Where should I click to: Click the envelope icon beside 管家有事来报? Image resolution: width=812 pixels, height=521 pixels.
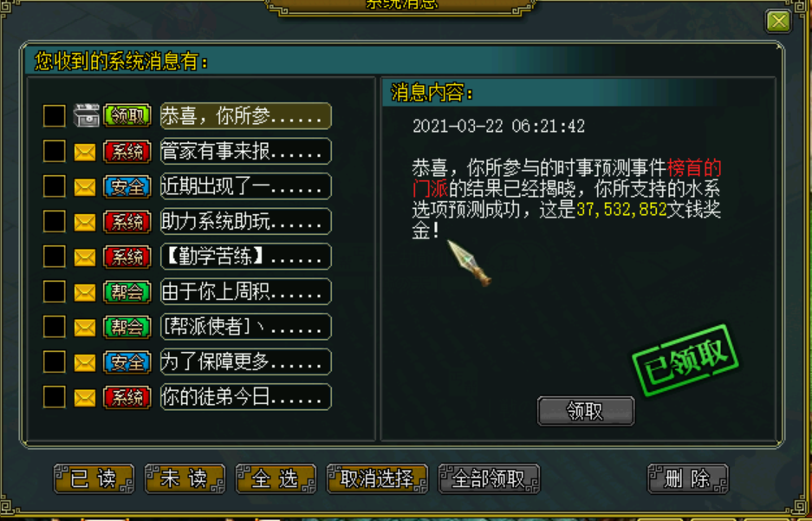85,152
